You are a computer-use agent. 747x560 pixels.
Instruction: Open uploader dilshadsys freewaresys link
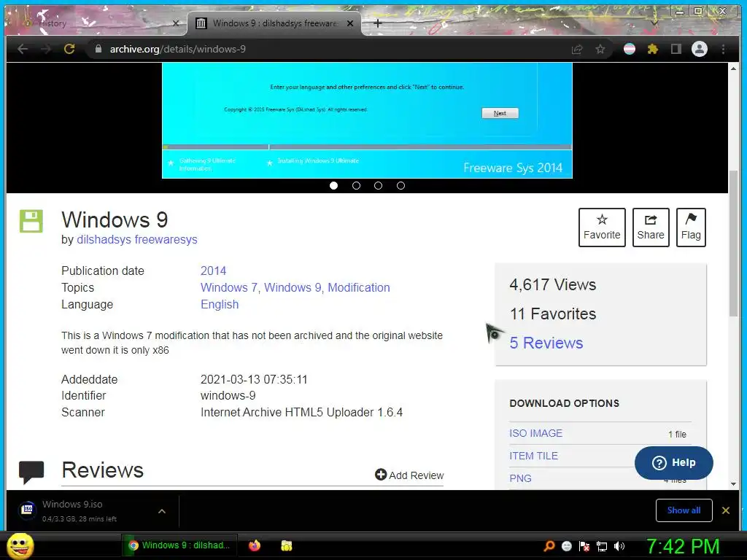pos(136,239)
